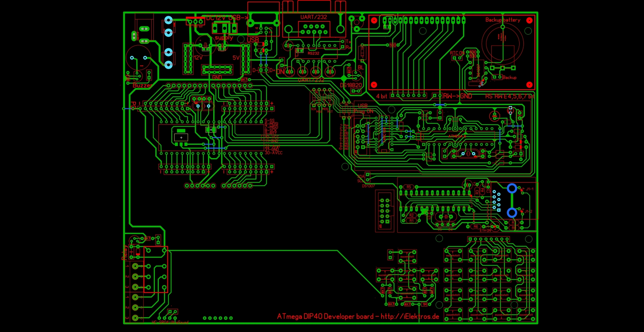Click the "R2" resistor label
Image resolution: width=644 pixels, height=332 pixels.
[411, 215]
